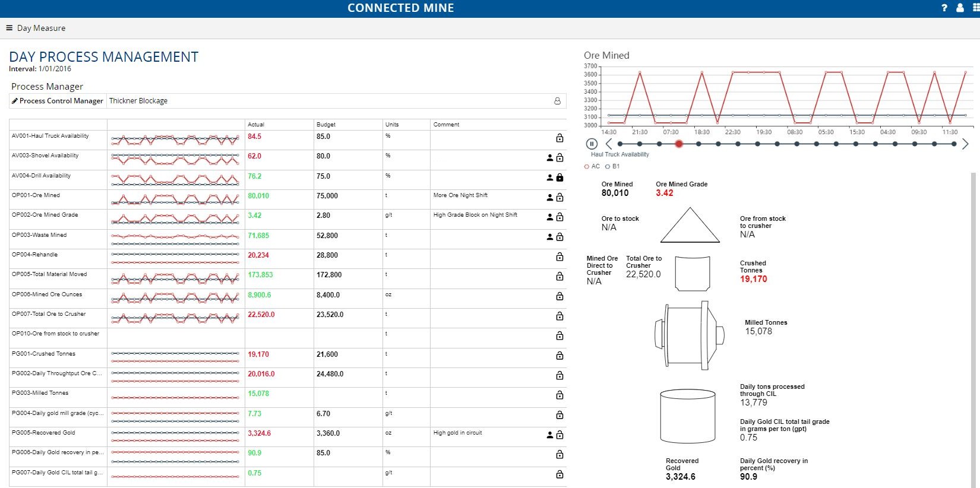Click the Thickner Blockage text field
Screen dimensions: 980x488
click(330, 101)
